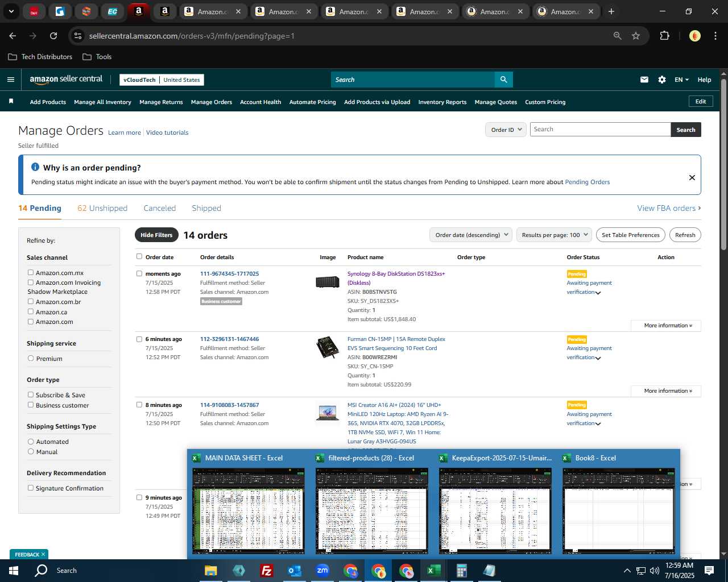
Task: Open the settings gear icon
Action: tap(662, 80)
